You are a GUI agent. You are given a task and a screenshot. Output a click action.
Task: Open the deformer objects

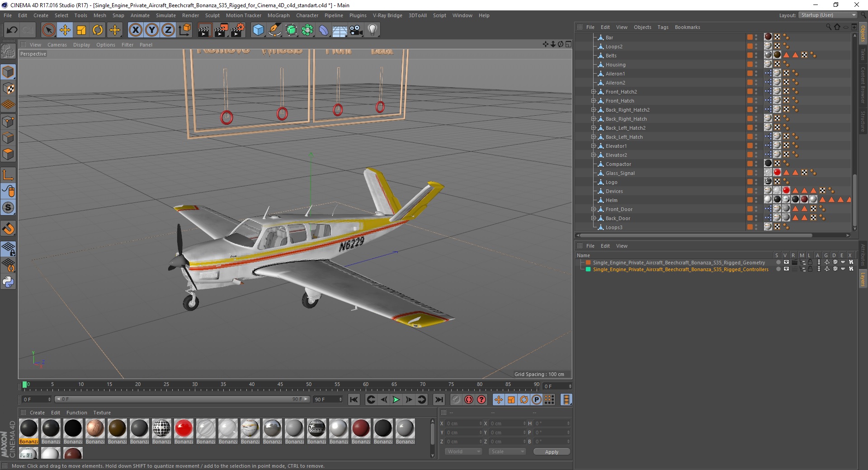(x=324, y=30)
